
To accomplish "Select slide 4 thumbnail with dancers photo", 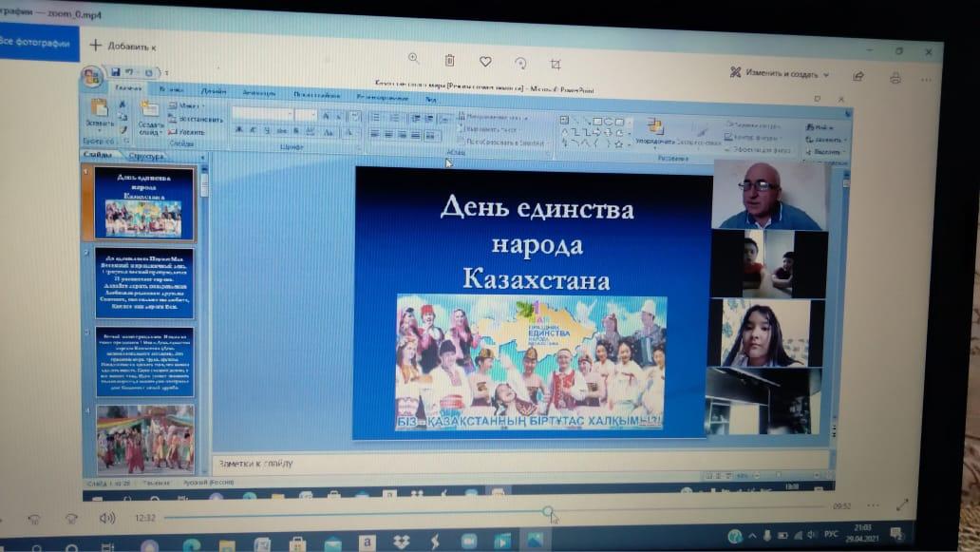I will click(x=145, y=440).
